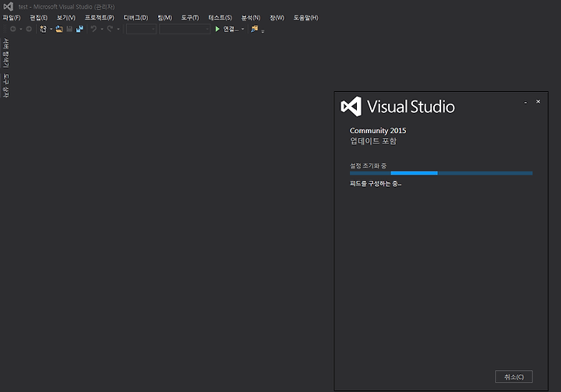Open the 창(W) menu
Screen dimensions: 561x392
click(x=277, y=18)
